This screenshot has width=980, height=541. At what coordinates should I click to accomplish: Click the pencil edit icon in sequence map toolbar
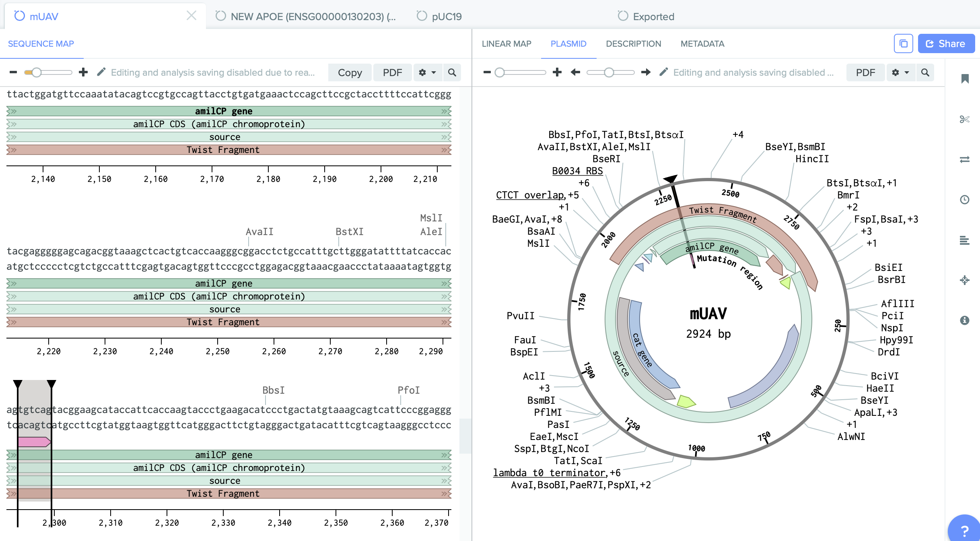[101, 72]
